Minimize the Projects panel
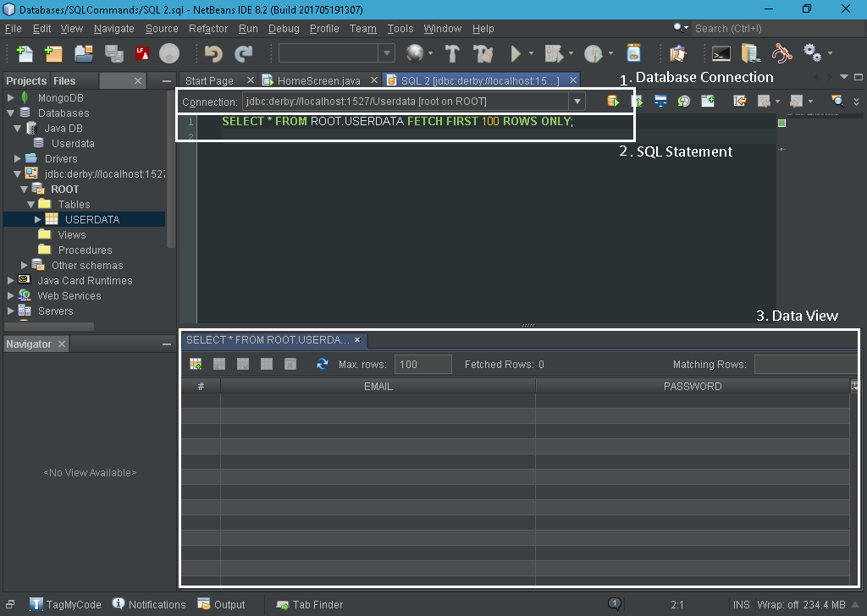 tap(167, 80)
